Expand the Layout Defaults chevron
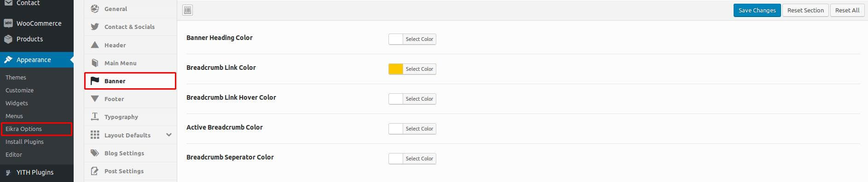 (x=169, y=135)
